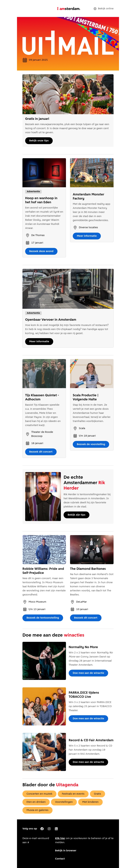
Task: Click the calendar icon next to 09 januari 2025
Action: 25,60
